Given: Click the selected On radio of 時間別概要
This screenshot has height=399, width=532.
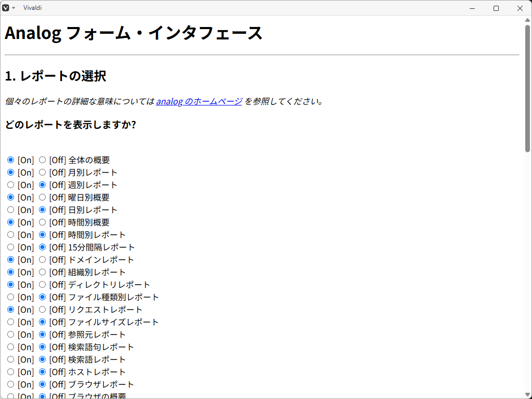Looking at the screenshot, I should (10, 222).
